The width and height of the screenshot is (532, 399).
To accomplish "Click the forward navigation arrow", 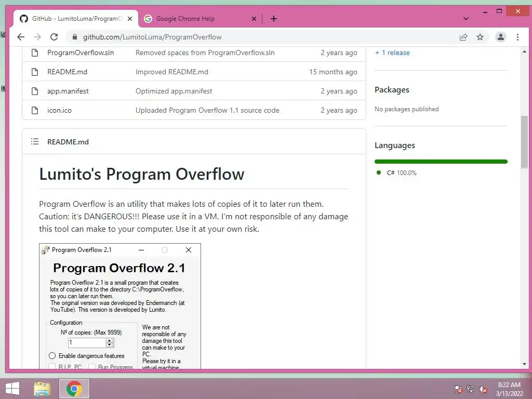I will coord(37,37).
